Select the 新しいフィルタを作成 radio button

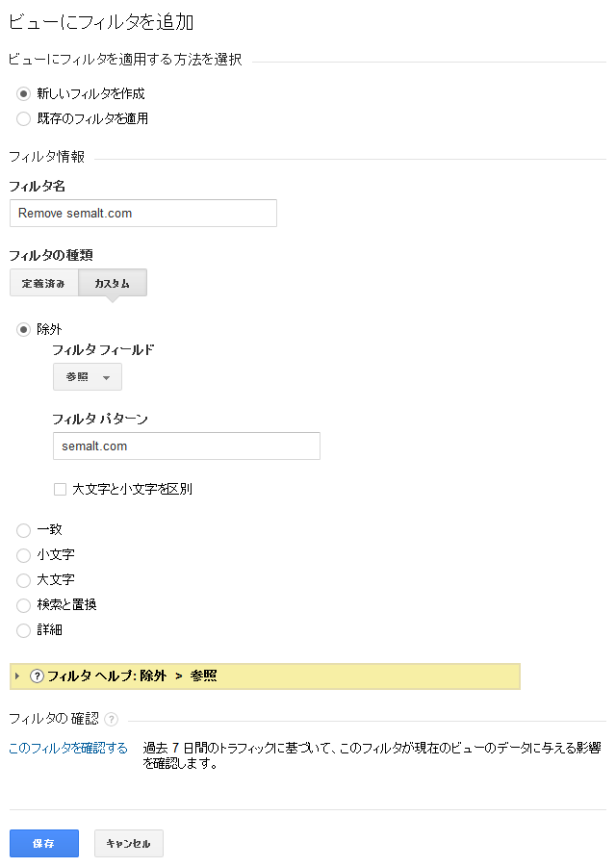24,94
